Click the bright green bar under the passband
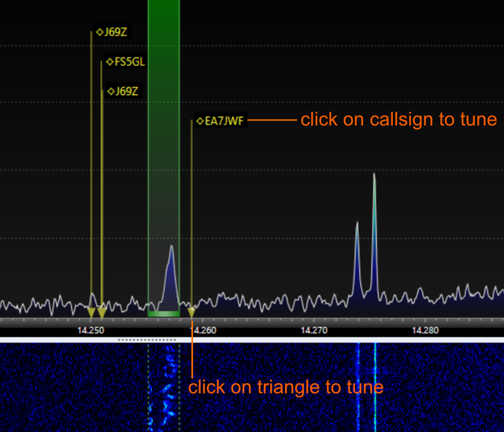This screenshot has height=432, width=504. 164,315
